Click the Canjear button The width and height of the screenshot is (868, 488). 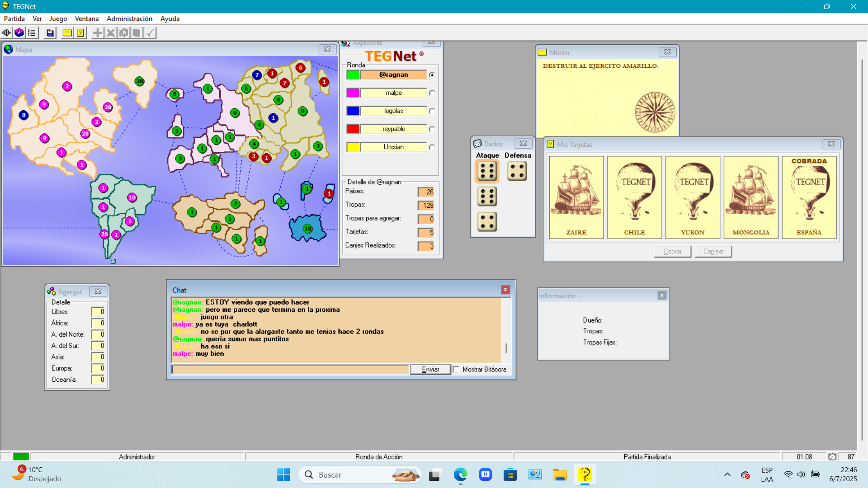point(713,251)
